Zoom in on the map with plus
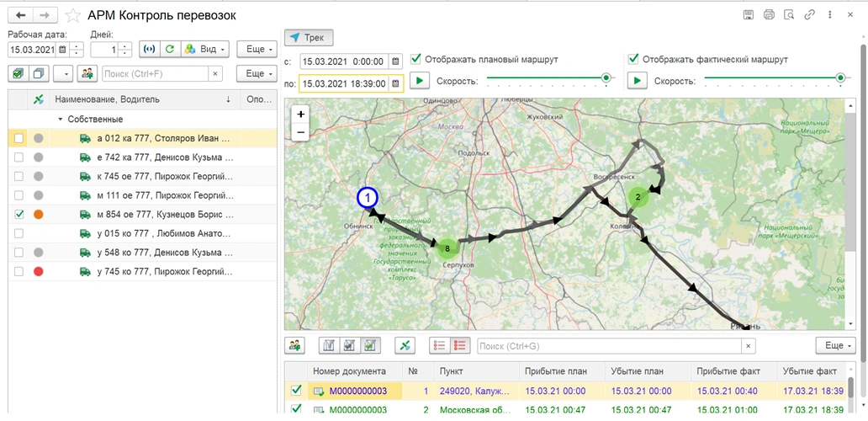Screen dimensions: 868x421 coord(301,114)
